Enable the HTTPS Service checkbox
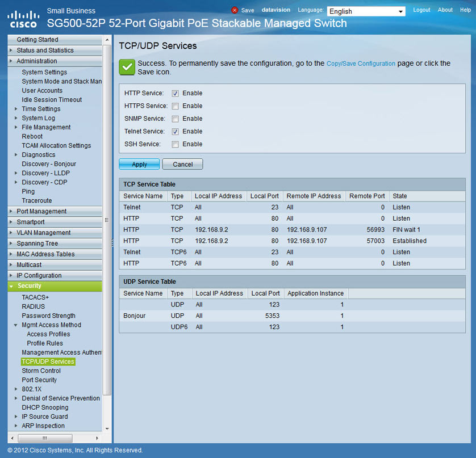476x458 pixels. coord(175,106)
